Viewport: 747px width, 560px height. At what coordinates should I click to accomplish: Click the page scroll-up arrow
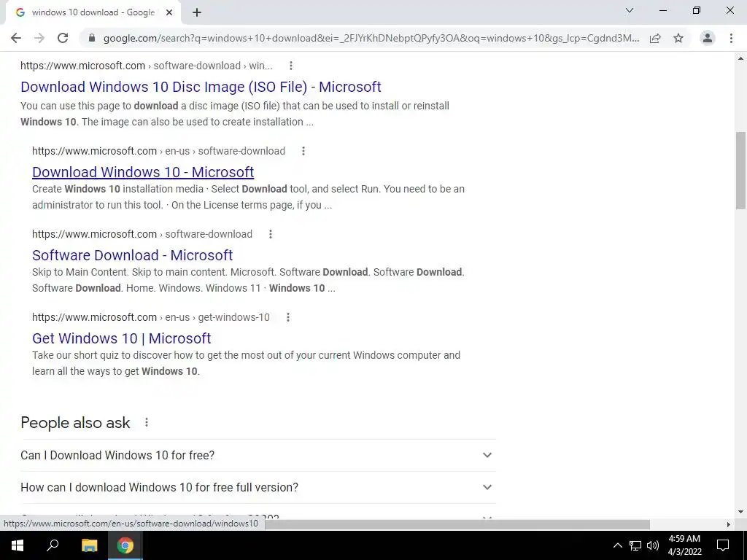tap(740, 58)
